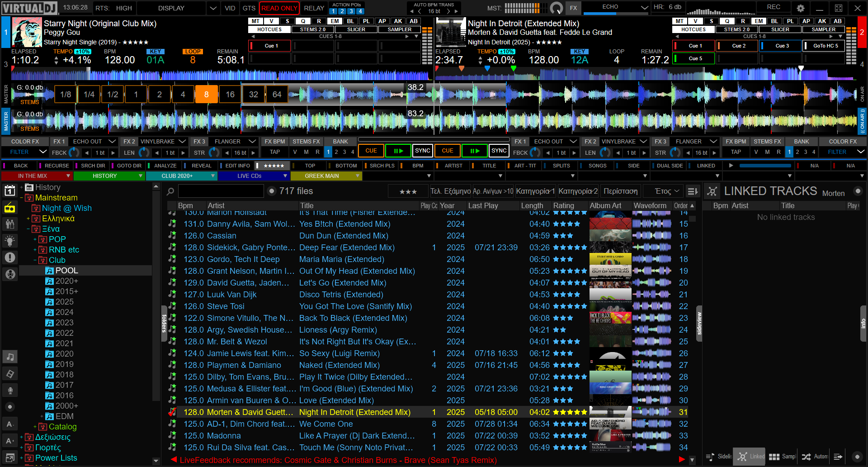Expand the Catalog folder

(x=35, y=427)
